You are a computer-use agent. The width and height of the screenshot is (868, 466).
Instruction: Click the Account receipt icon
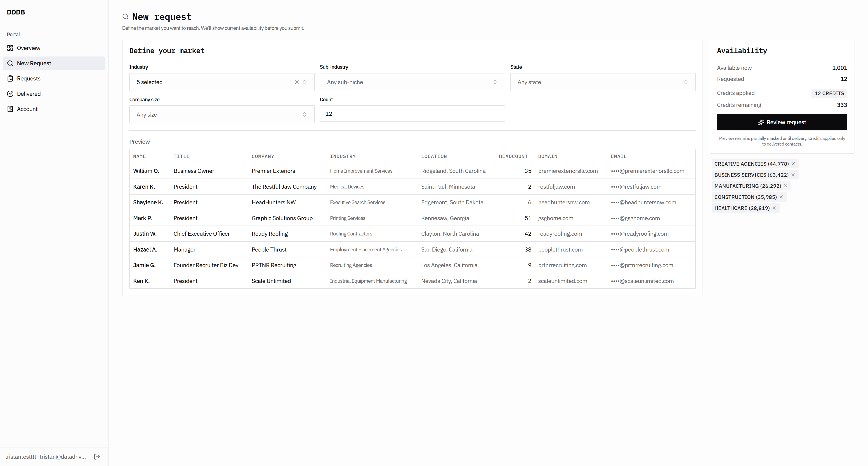[x=10, y=109]
